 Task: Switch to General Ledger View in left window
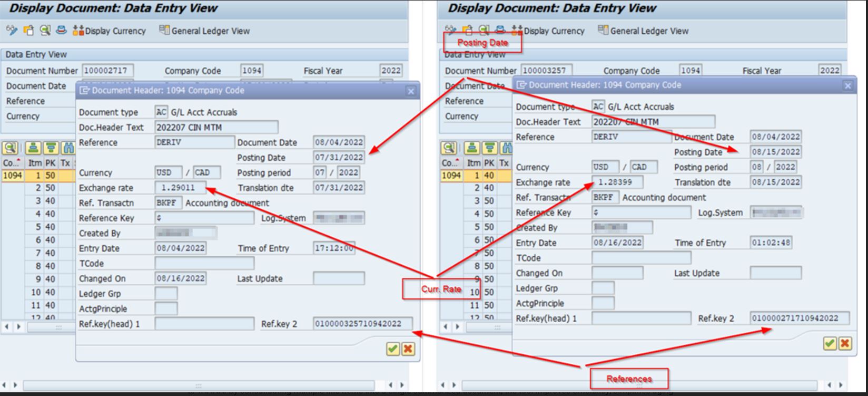[204, 31]
